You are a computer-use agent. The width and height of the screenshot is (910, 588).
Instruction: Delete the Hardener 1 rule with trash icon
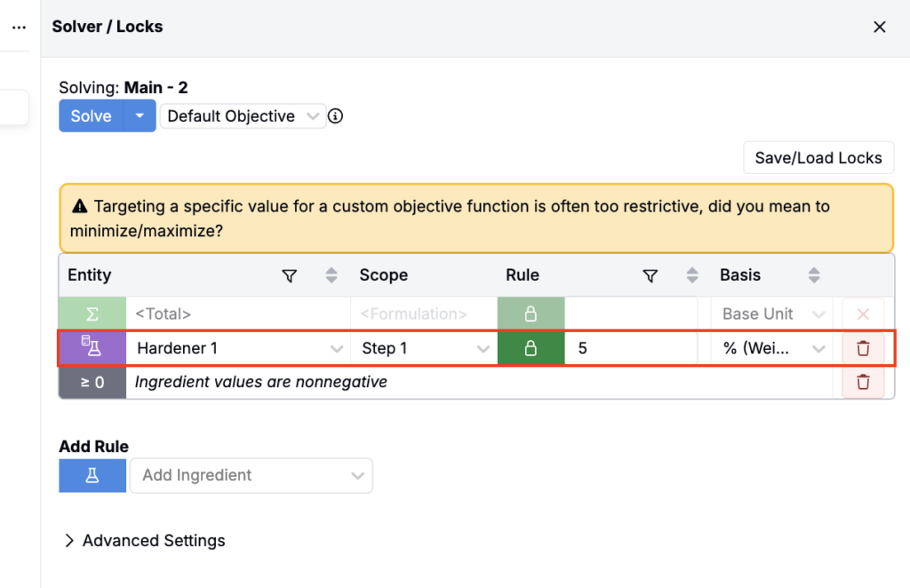click(863, 348)
